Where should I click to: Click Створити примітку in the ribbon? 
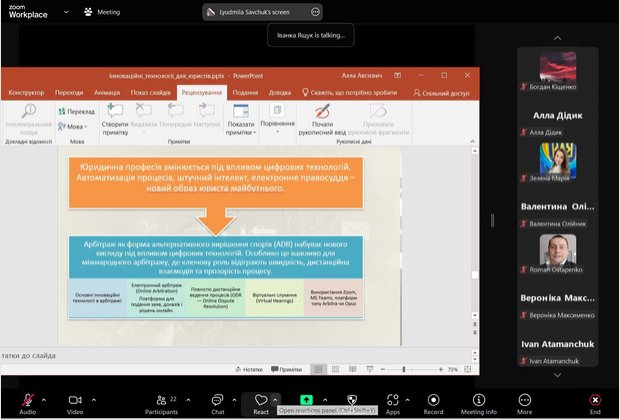click(x=114, y=118)
